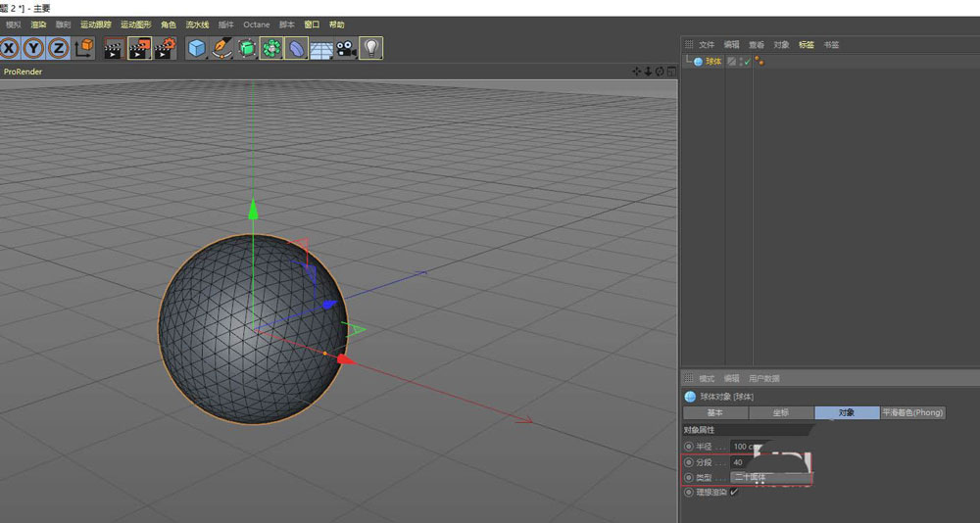Open the ProRender viewport menu
980x523 pixels.
[23, 71]
